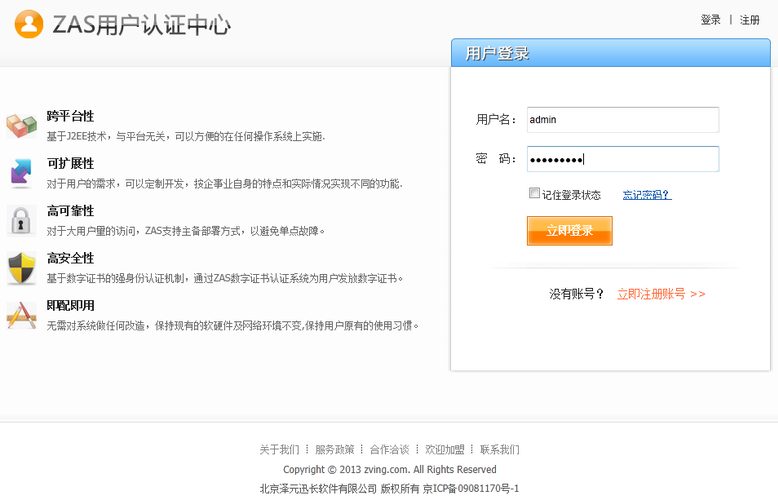Click the ZAS用户认证中心 title text
The width and height of the screenshot is (778, 500).
click(x=141, y=24)
